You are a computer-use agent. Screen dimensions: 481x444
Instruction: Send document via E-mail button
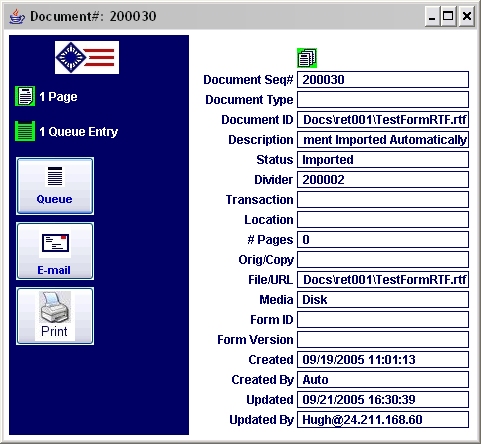coord(55,251)
